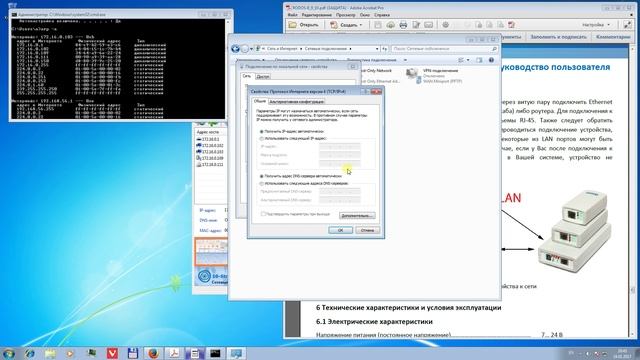Open floppy disk save application from taskbar

(133, 353)
